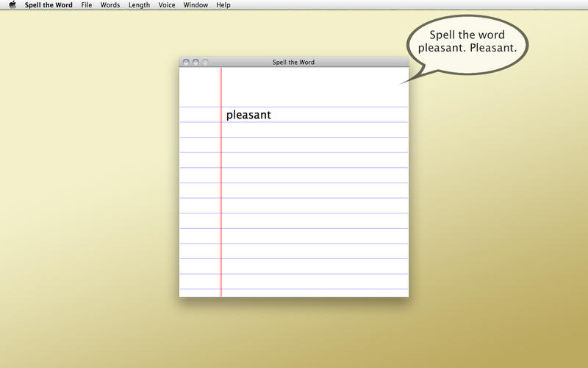The height and width of the screenshot is (368, 588).
Task: Minimize the Spell the Word window
Action: coord(196,63)
